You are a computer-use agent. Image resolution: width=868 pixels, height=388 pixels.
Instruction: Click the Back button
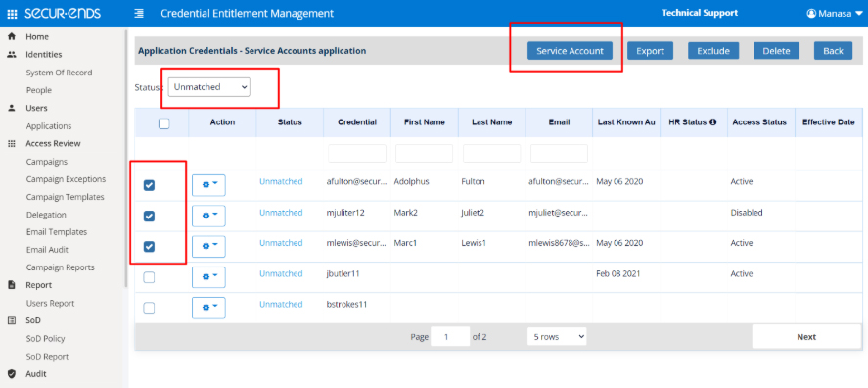pos(833,50)
